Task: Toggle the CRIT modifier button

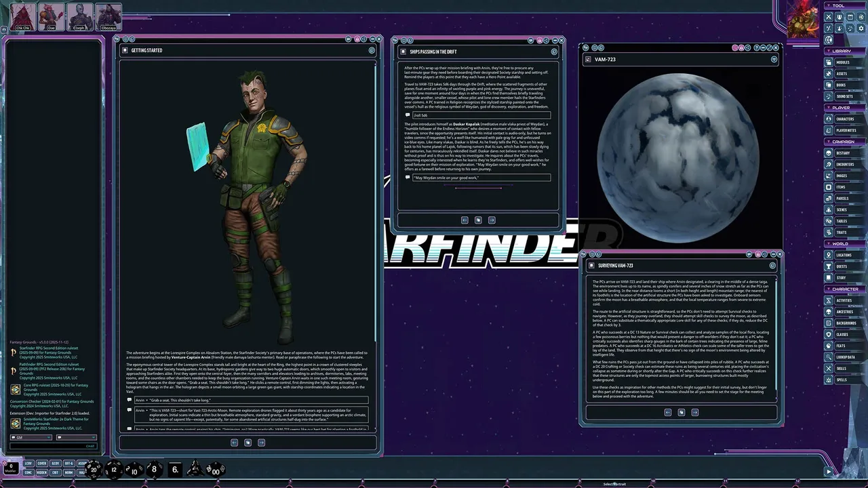Action: click(x=55, y=472)
